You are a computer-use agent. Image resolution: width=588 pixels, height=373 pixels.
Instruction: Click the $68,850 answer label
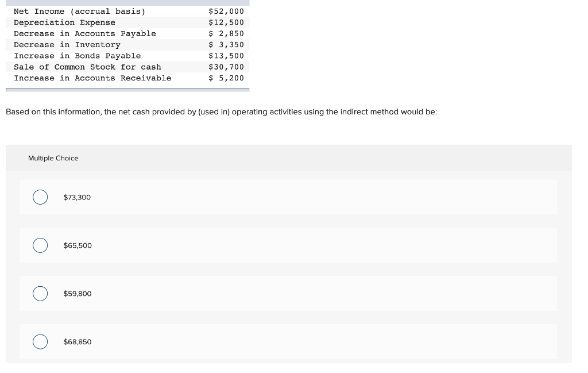pyautogui.click(x=78, y=341)
